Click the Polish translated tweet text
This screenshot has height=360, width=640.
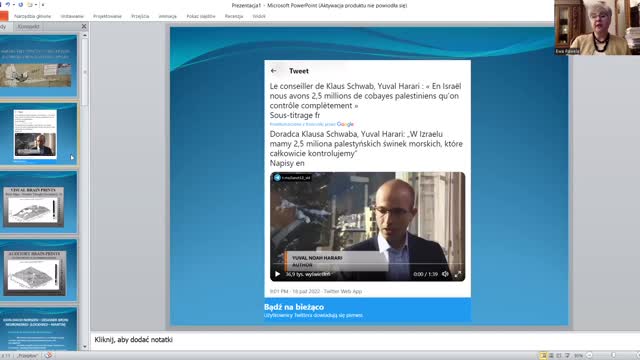(x=366, y=148)
